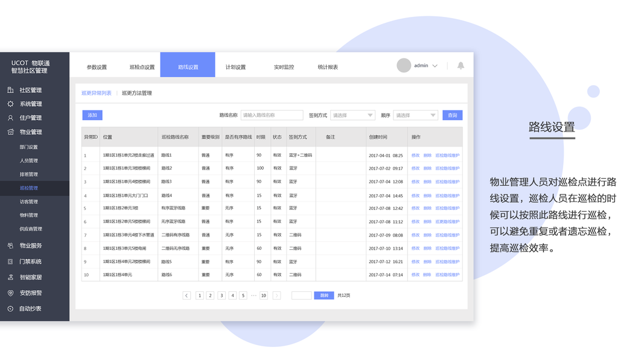Open the 实时监控 tab

284,67
